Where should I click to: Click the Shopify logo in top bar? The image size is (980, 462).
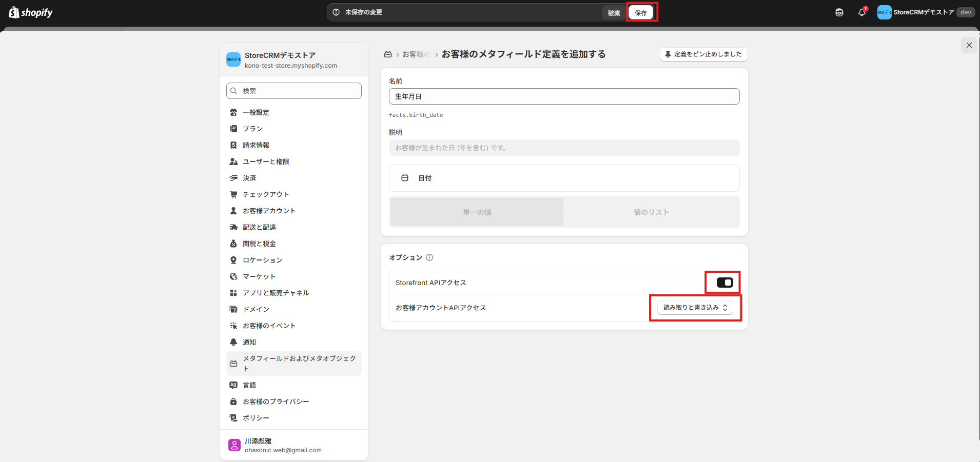point(31,12)
